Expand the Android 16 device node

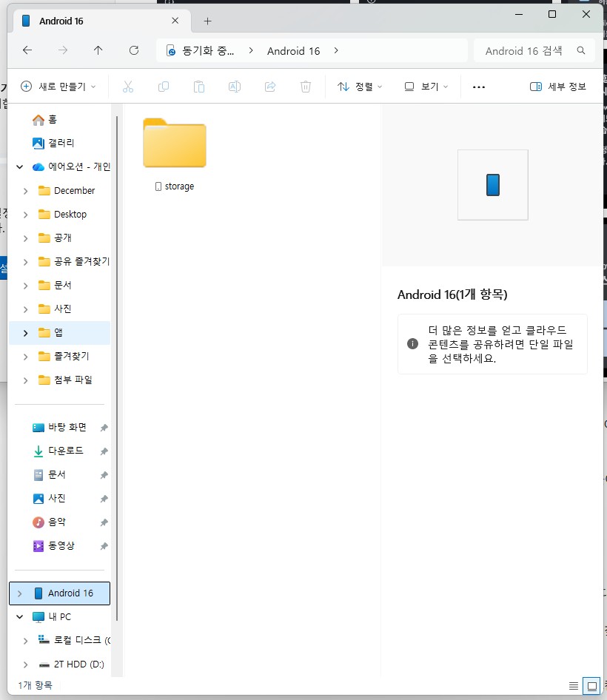(x=20, y=593)
